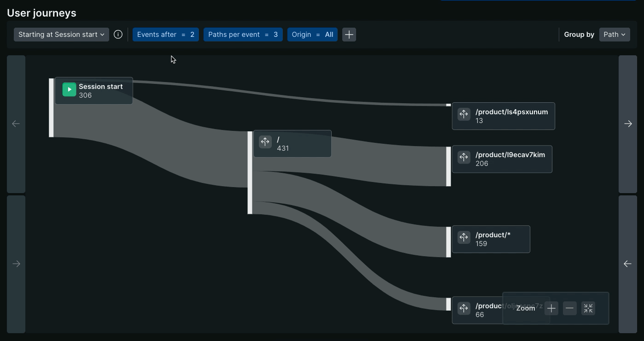Open the Starting at Session start dropdown
This screenshot has height=341, width=644.
[x=61, y=34]
